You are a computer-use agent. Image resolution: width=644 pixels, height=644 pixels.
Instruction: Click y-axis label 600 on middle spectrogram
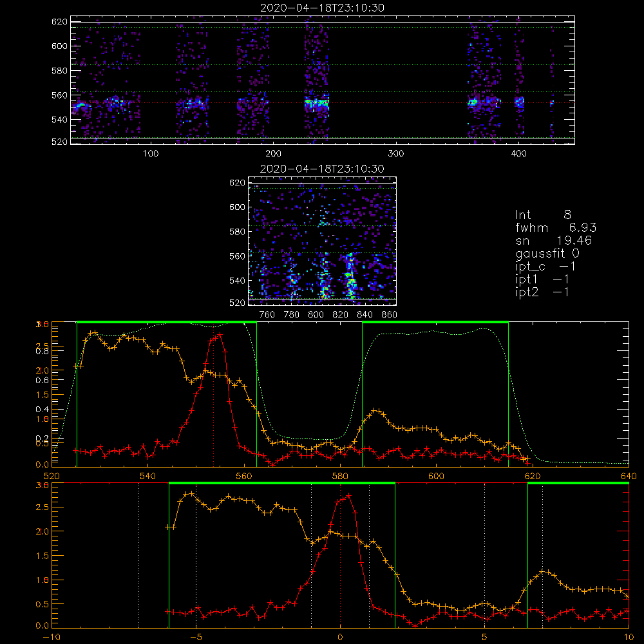[238, 207]
